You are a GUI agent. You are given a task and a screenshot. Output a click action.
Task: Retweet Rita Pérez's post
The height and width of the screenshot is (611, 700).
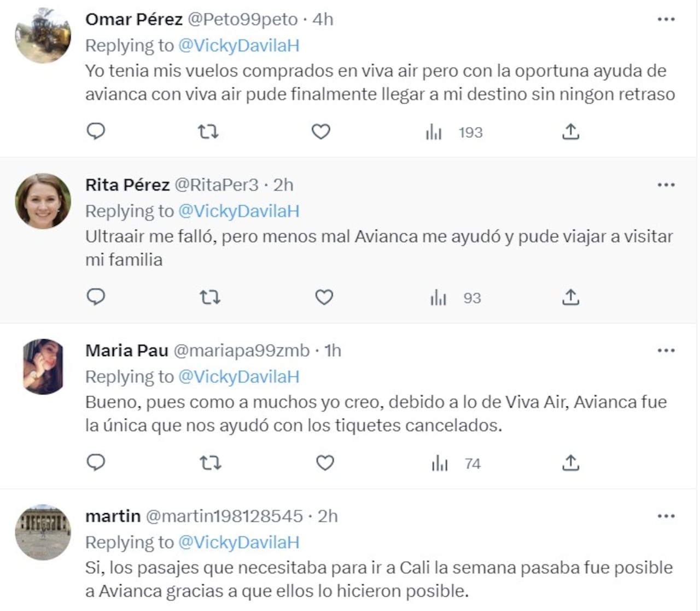(x=209, y=297)
